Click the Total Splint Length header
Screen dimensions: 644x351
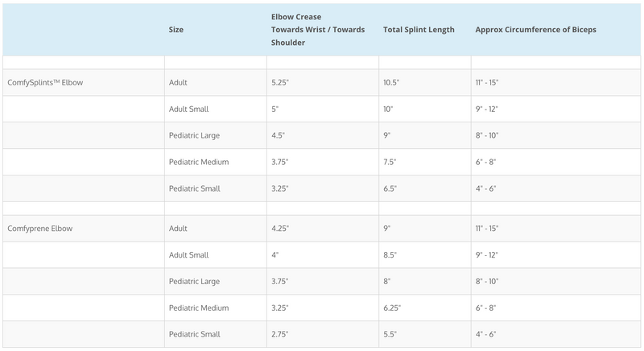click(419, 30)
